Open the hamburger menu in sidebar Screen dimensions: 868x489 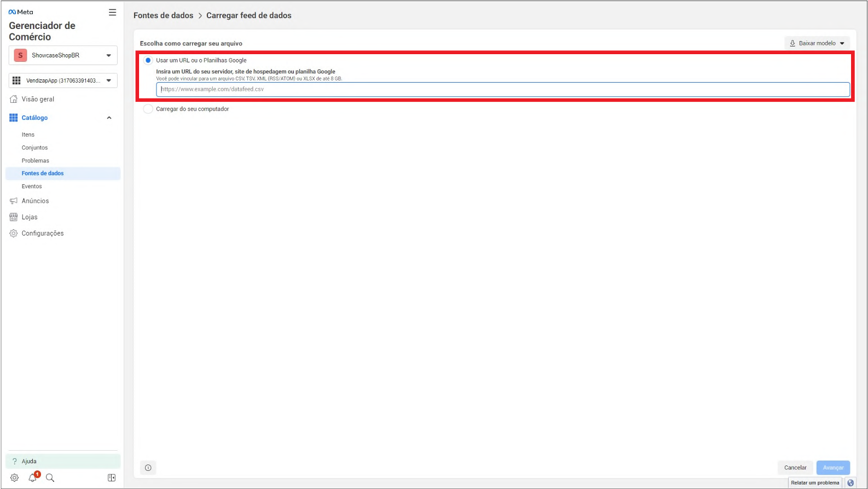(x=112, y=13)
